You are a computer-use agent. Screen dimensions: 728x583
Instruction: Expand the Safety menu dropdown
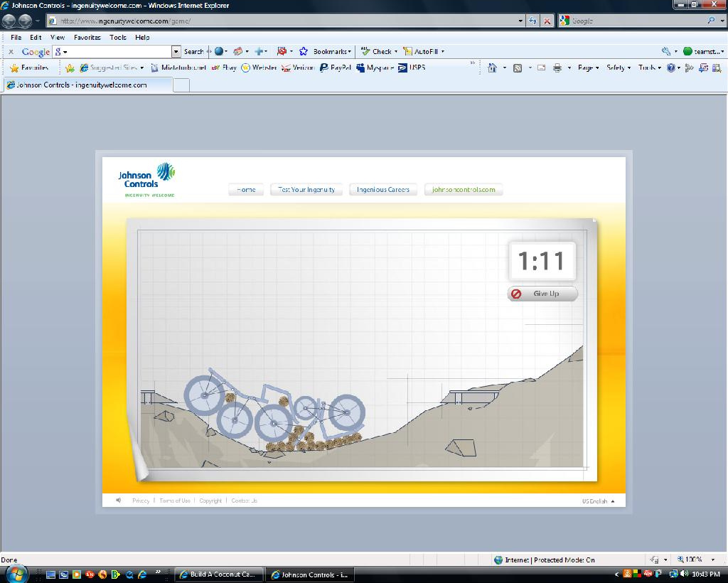[x=618, y=68]
